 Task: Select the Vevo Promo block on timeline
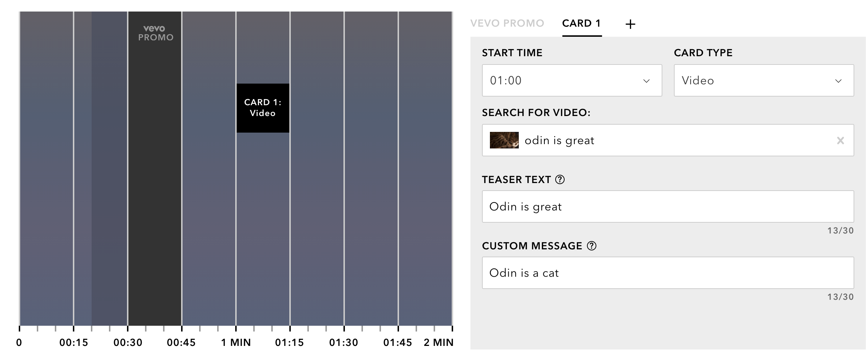pos(155,169)
